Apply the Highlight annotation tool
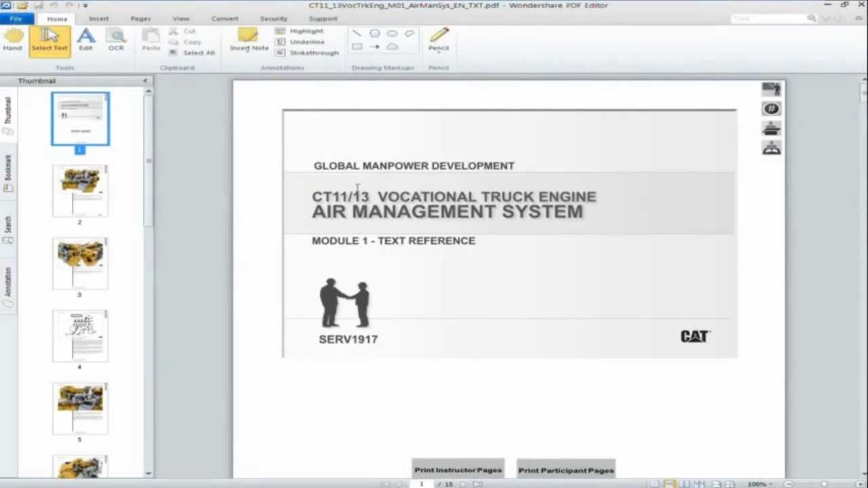Image resolution: width=868 pixels, height=488 pixels. coord(299,31)
